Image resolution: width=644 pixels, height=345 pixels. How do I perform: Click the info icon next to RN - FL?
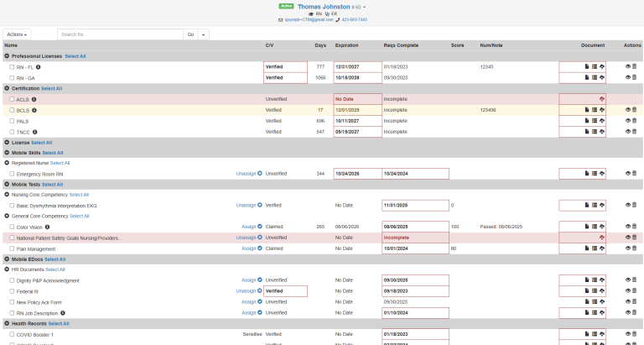tap(39, 67)
